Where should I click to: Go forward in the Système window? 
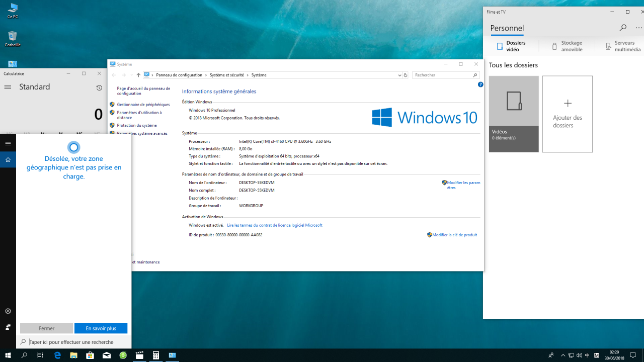click(123, 75)
